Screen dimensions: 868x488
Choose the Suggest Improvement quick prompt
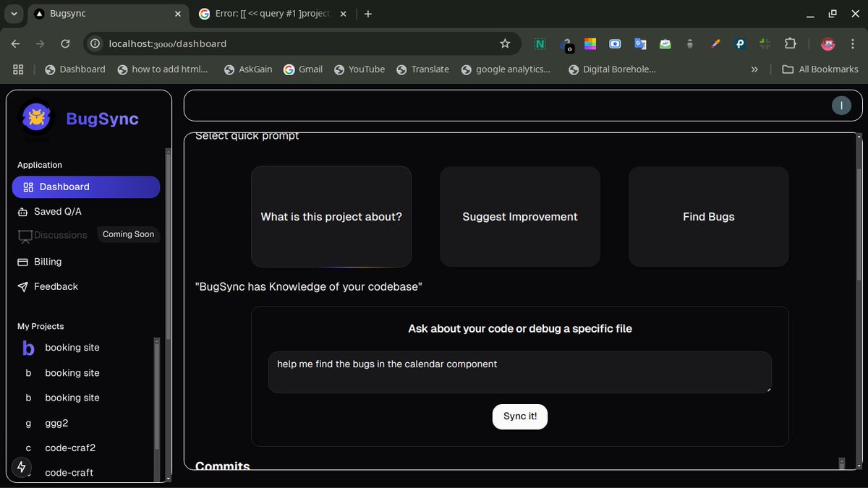point(520,217)
